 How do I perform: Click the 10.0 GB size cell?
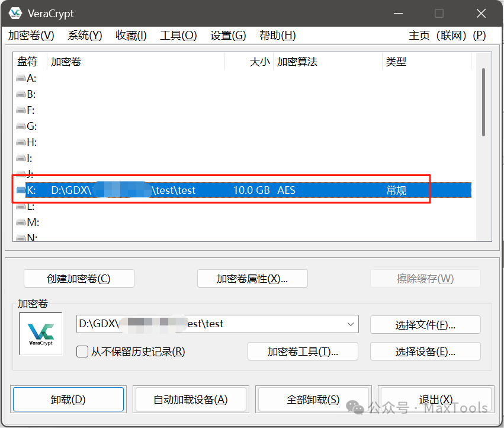(x=251, y=190)
